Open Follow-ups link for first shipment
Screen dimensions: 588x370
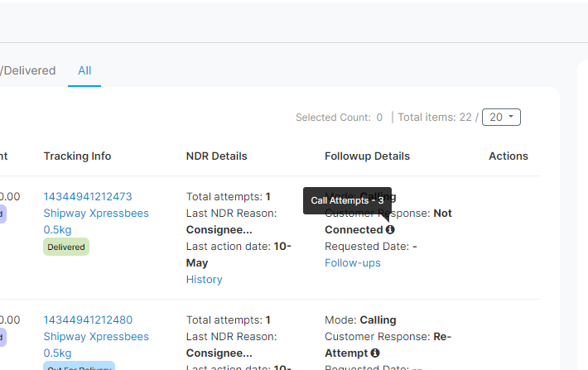(x=353, y=262)
